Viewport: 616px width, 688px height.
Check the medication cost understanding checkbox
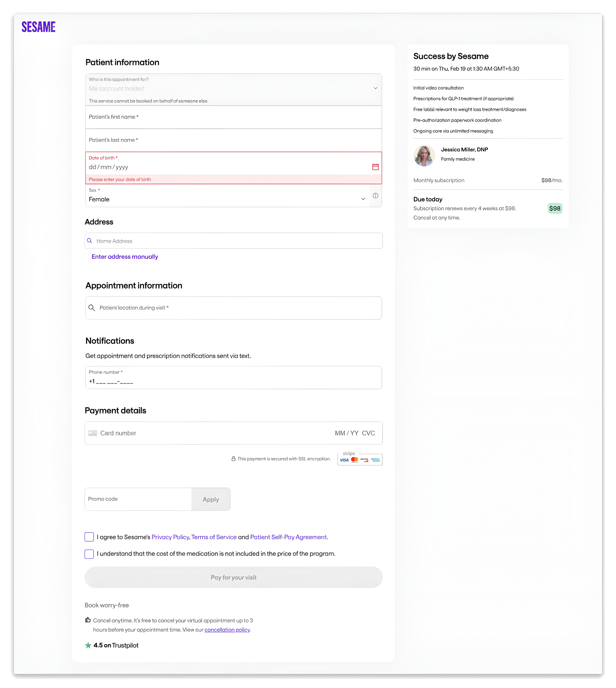tap(89, 554)
